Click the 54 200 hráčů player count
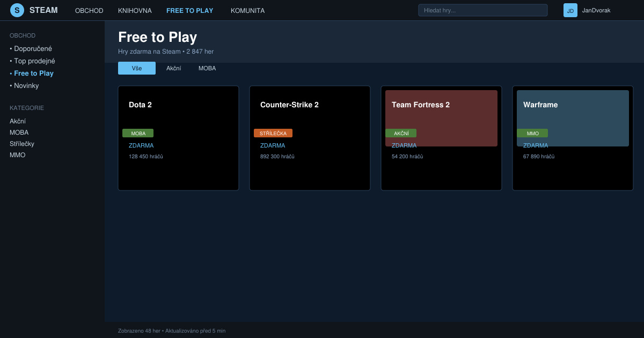 pos(407,157)
